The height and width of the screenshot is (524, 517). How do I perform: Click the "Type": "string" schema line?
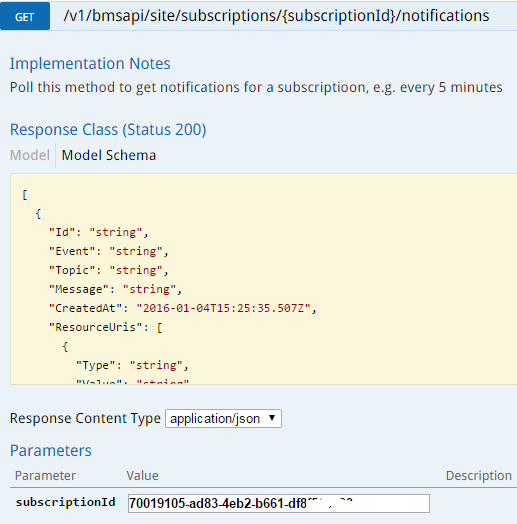132,365
